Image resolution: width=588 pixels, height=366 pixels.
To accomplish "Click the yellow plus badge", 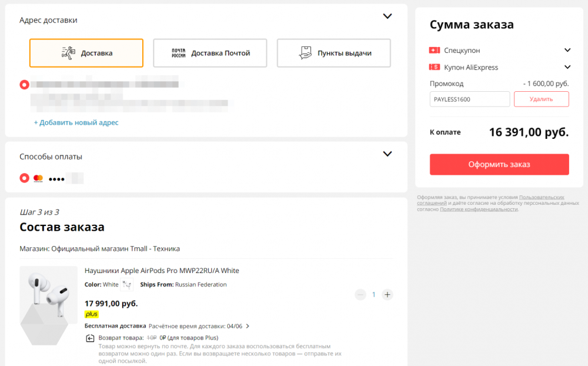I will pos(92,314).
